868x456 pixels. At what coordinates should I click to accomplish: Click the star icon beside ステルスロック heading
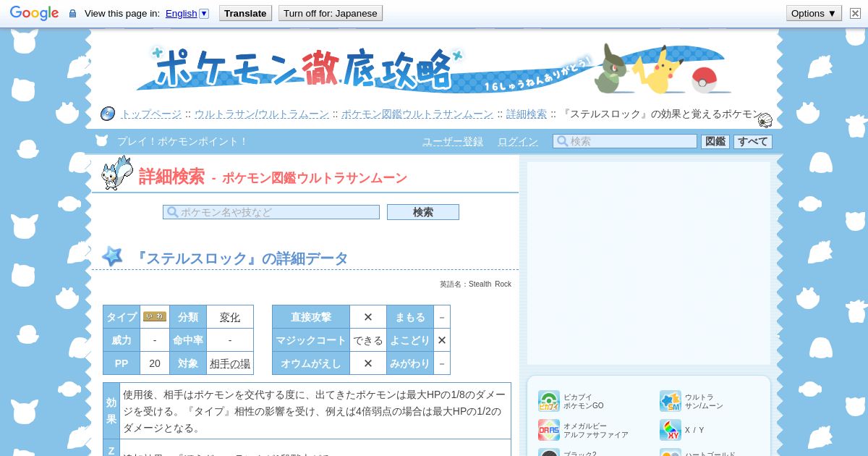click(x=112, y=256)
